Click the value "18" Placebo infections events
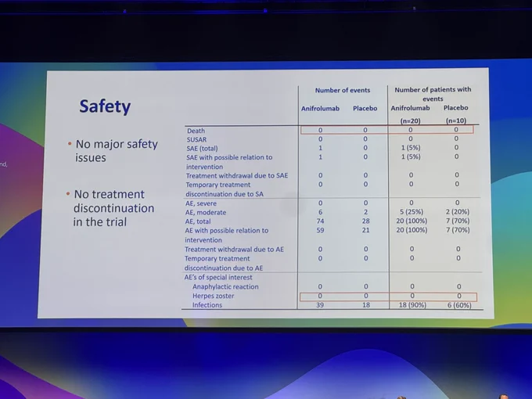Image resolution: width=532 pixels, height=399 pixels. coord(366,305)
